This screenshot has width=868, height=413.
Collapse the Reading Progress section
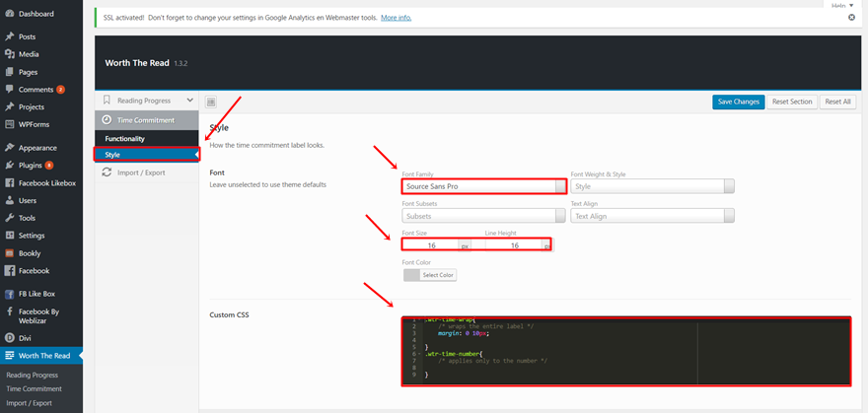189,101
